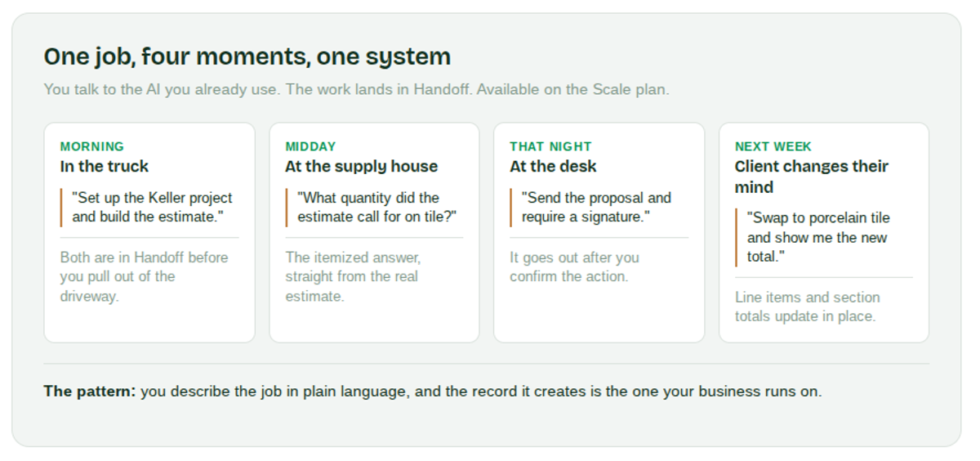Click the MIDDAY label
This screenshot has width=980, height=461.
(x=310, y=146)
